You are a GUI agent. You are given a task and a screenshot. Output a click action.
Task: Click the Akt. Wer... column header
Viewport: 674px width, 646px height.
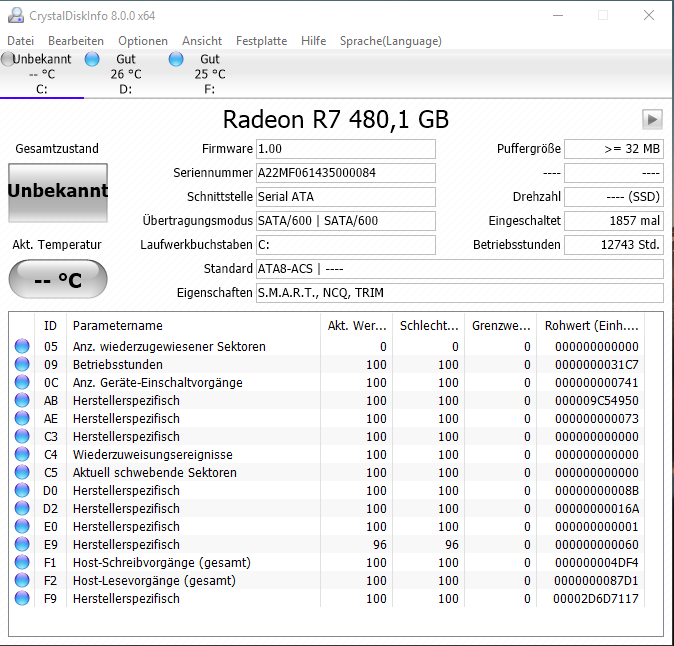[356, 326]
